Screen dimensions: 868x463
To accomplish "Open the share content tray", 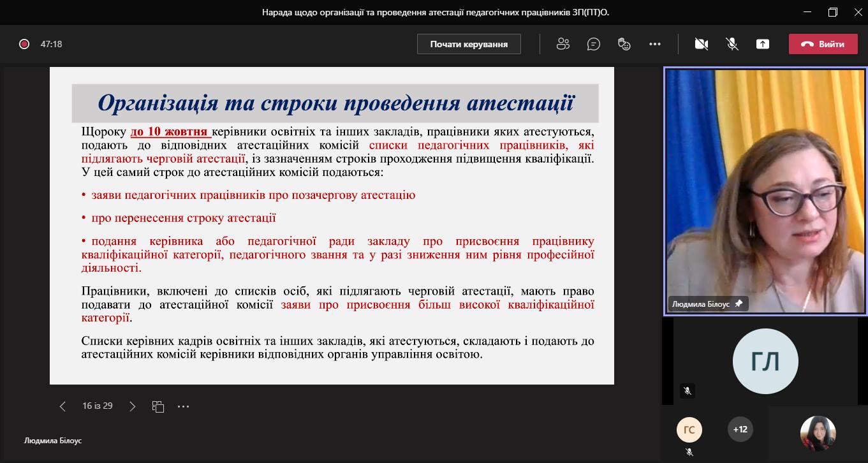I will coord(763,44).
